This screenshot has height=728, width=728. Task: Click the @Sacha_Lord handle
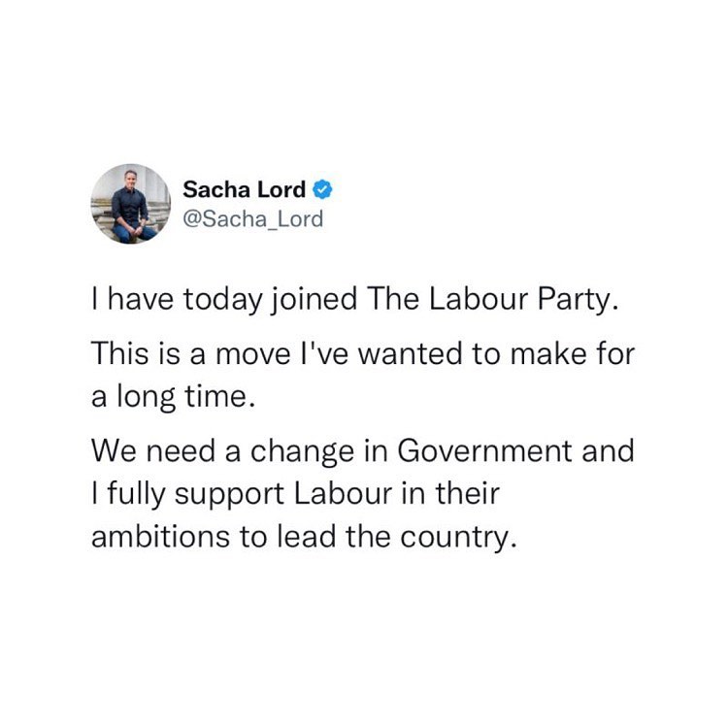click(252, 218)
